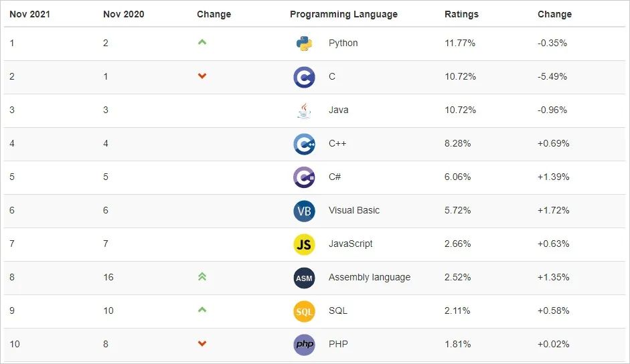630x364 pixels.
Task: Click the Nov 2021 column header
Action: pos(29,14)
